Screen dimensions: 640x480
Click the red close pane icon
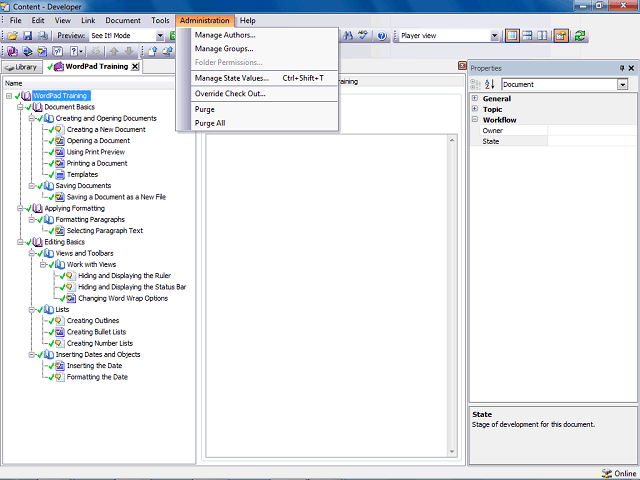[462, 65]
